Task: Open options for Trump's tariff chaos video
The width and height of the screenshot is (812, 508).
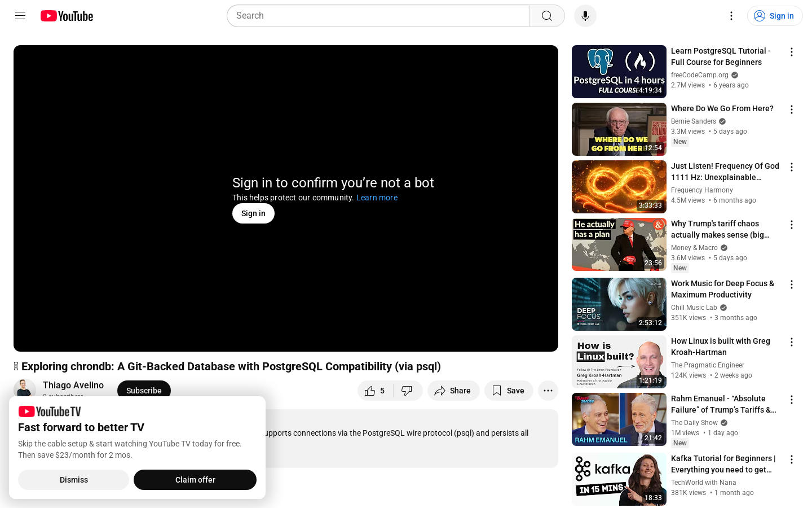Action: (792, 225)
